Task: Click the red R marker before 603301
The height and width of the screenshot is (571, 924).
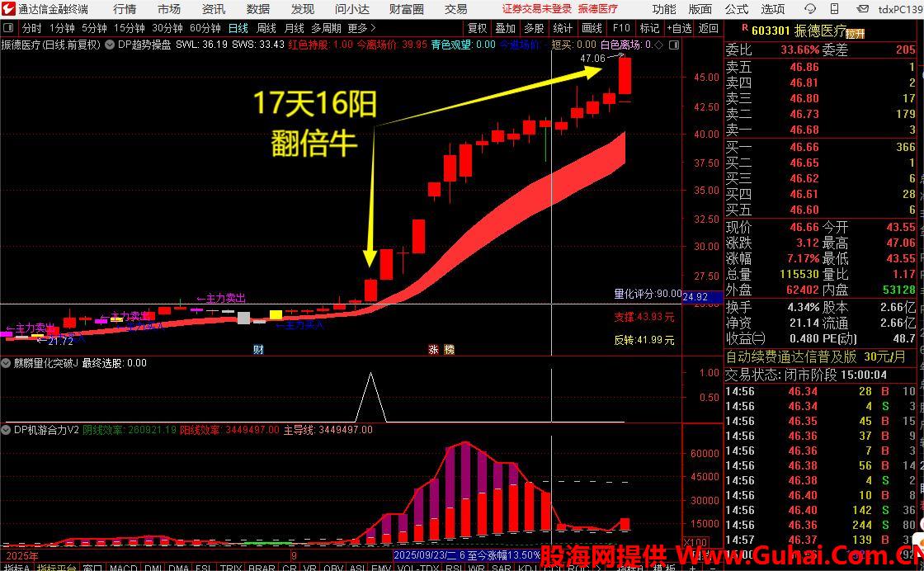Action: pos(745,27)
